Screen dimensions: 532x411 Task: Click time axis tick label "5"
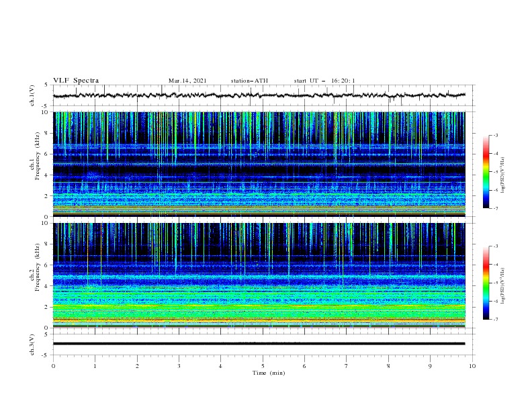[263, 366]
